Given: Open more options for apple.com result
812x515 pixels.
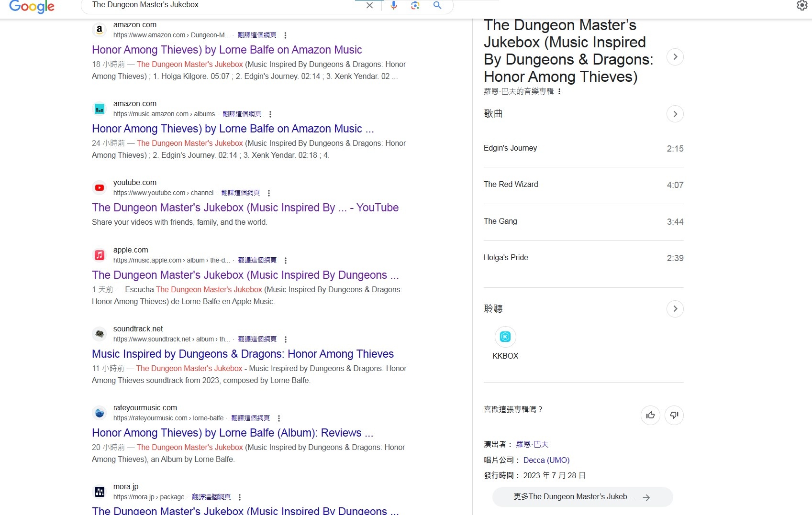Looking at the screenshot, I should point(286,261).
